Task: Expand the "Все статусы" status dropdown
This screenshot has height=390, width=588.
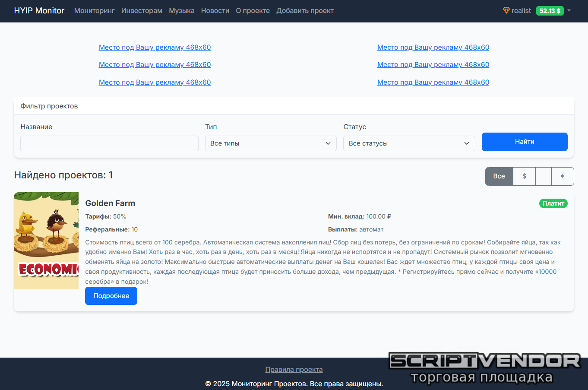Action: 409,143
